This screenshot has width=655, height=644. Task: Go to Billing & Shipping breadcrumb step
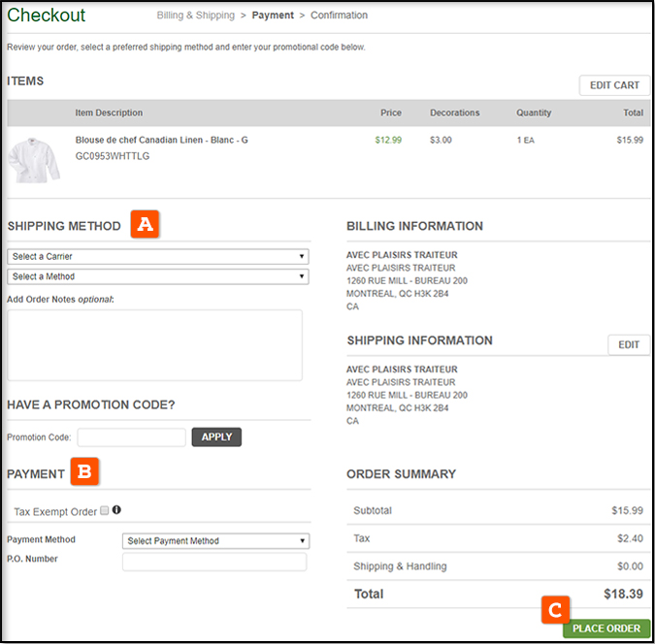tap(195, 16)
